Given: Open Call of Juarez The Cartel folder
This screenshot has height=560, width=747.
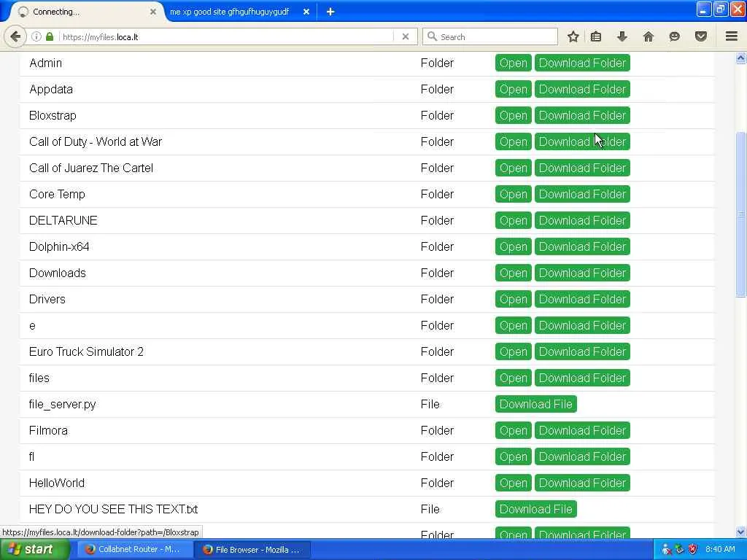Looking at the screenshot, I should tap(513, 168).
